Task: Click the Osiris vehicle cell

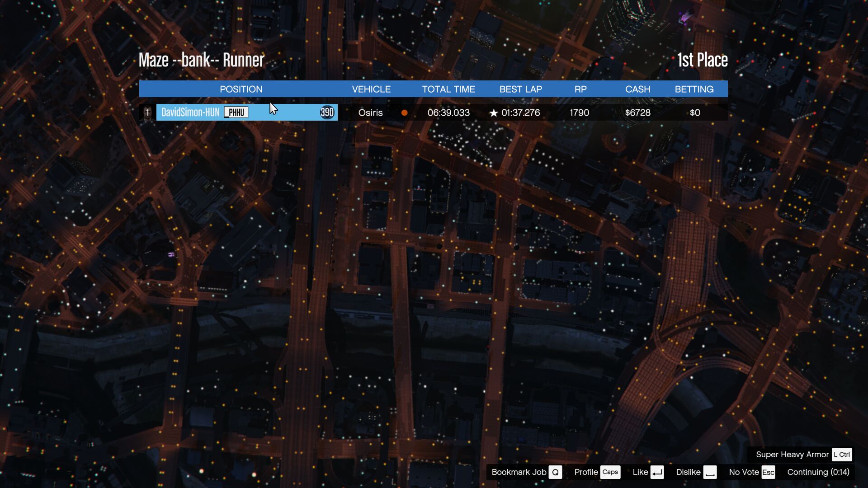Action: click(370, 113)
